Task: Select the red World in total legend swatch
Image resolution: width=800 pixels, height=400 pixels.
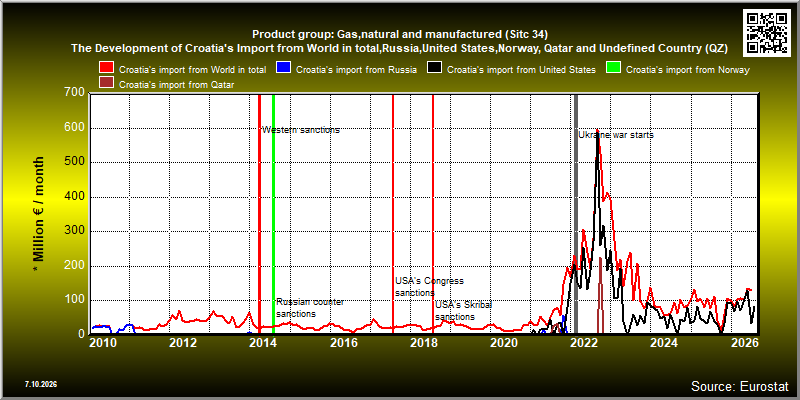Action: [107, 69]
